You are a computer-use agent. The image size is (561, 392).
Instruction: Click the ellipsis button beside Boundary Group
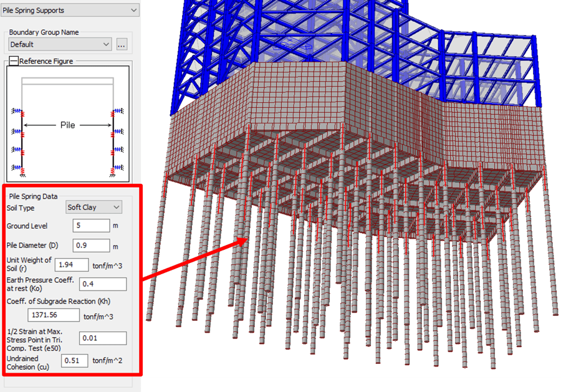(122, 44)
